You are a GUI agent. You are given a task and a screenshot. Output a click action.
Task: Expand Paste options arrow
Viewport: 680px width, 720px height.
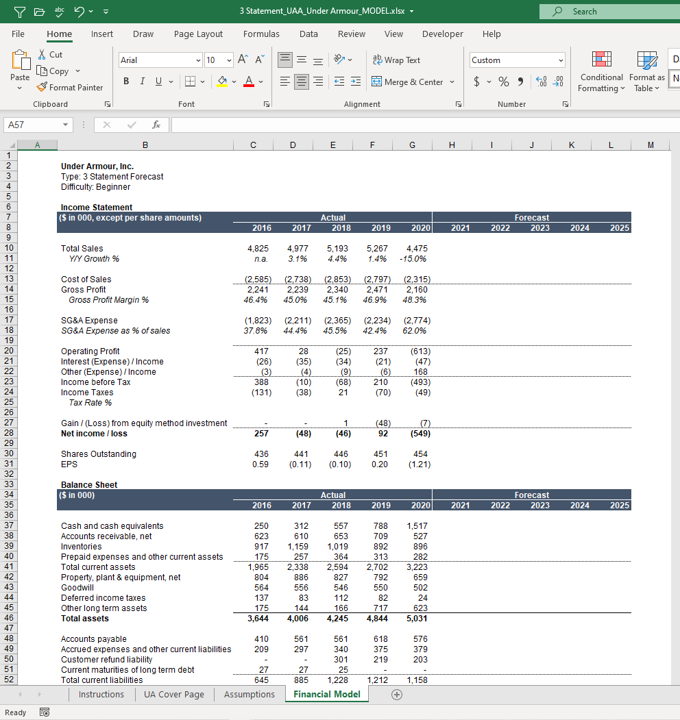(x=20, y=88)
